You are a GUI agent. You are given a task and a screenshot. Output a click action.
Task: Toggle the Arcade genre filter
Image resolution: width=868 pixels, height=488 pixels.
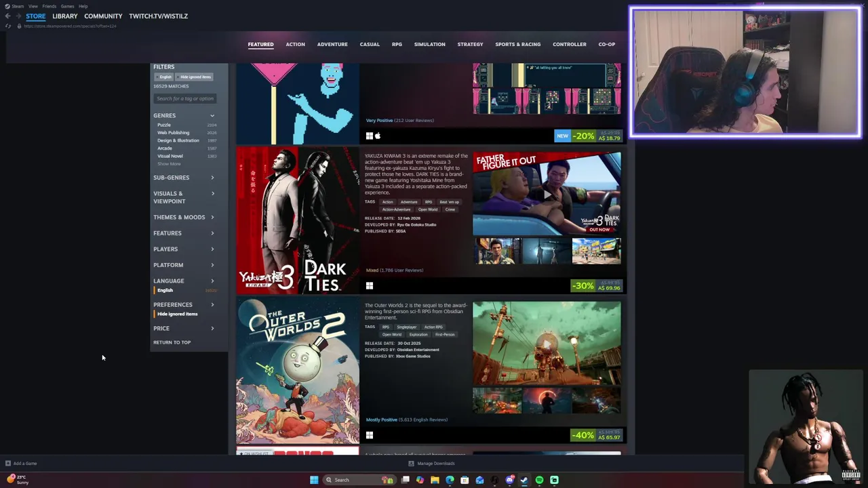pyautogui.click(x=164, y=148)
